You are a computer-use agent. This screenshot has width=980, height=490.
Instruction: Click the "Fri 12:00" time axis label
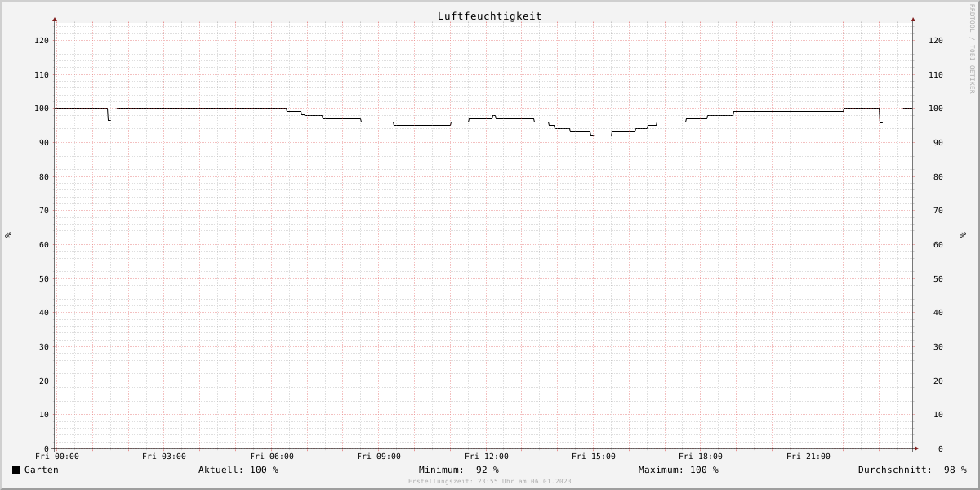click(487, 457)
